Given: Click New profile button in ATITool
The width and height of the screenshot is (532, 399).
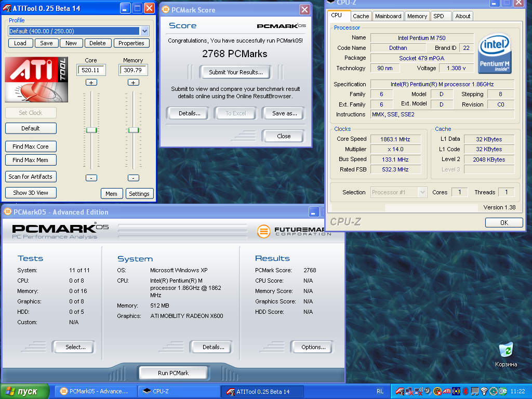Looking at the screenshot, I should tap(71, 43).
